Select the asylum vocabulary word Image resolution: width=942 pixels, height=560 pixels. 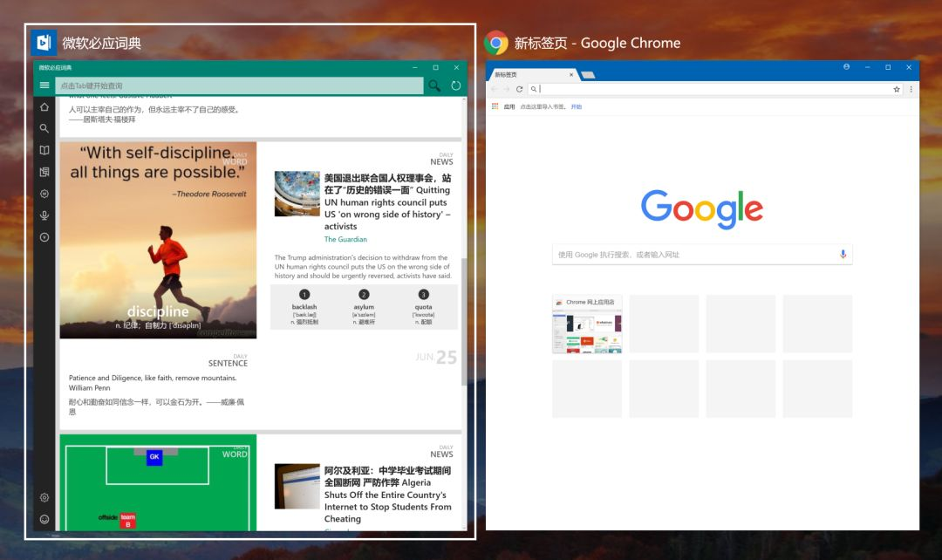(364, 307)
